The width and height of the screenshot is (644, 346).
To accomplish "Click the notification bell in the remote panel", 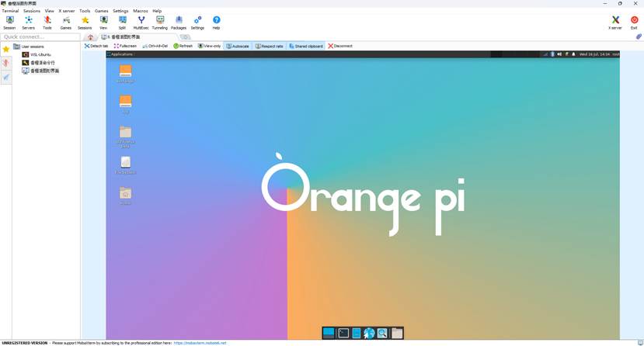I will pos(574,54).
